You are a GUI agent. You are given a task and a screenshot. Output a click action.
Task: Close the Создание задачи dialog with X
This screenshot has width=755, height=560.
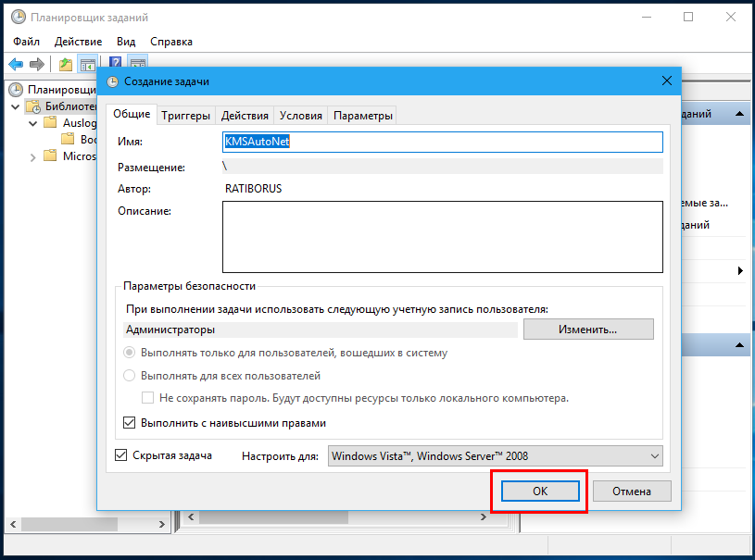[666, 81]
